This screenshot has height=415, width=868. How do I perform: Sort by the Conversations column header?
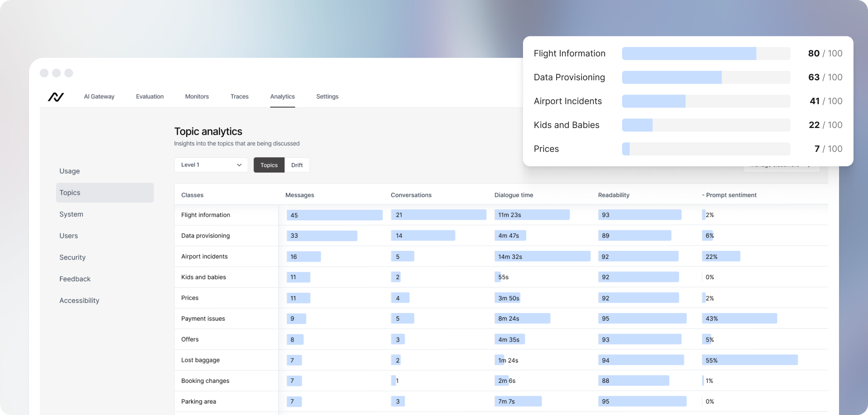click(411, 195)
